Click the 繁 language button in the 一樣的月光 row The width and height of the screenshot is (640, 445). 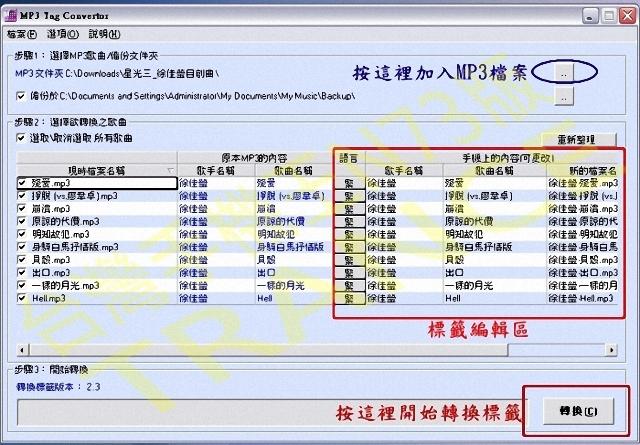(349, 285)
